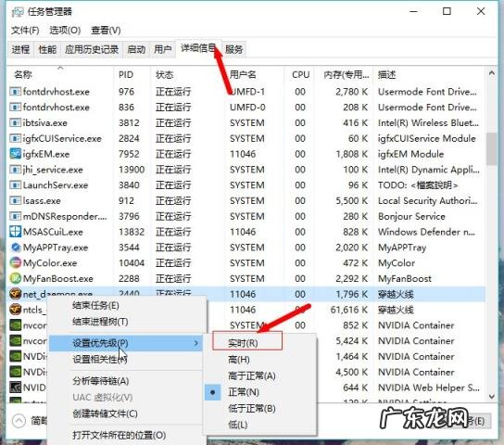The height and width of the screenshot is (445, 504).
Task: Click the jhi_service.exe process icon
Action: tap(15, 170)
